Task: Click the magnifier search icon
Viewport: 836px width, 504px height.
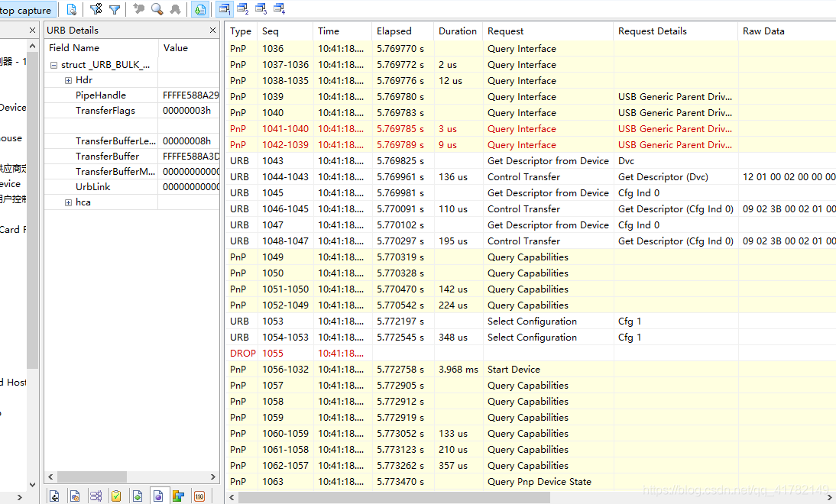Action: click(157, 9)
